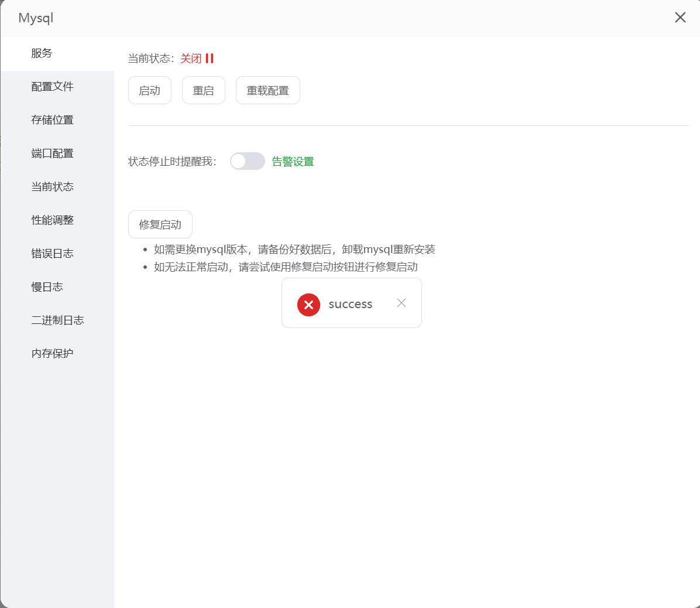Click the red error icon in toast
This screenshot has width=700, height=608.
tap(308, 305)
